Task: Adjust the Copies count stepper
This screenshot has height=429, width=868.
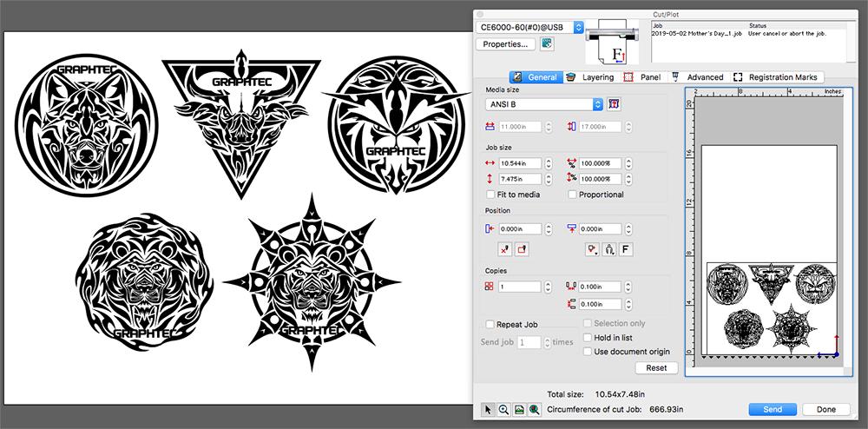Action: pyautogui.click(x=548, y=287)
